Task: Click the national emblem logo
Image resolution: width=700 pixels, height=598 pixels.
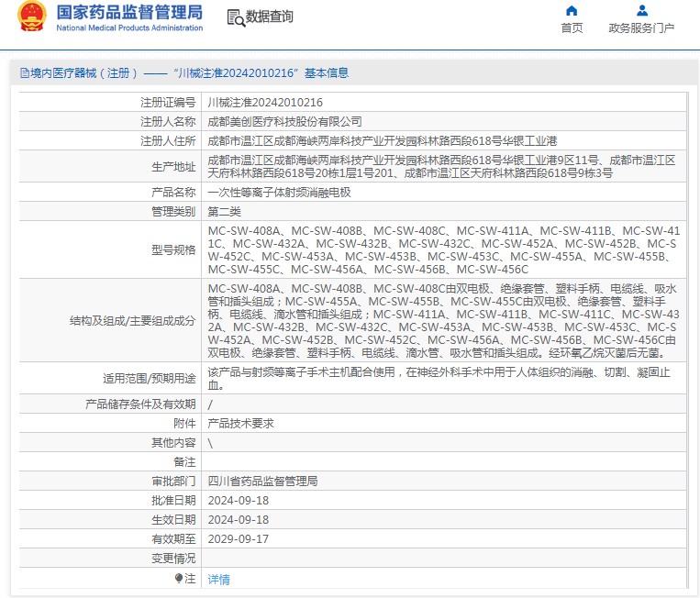Action: click(x=32, y=17)
